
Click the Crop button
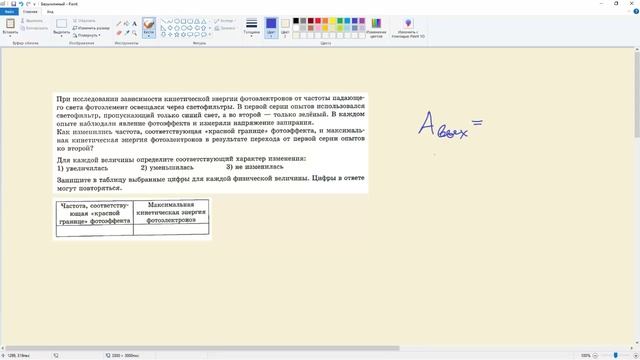click(x=84, y=20)
